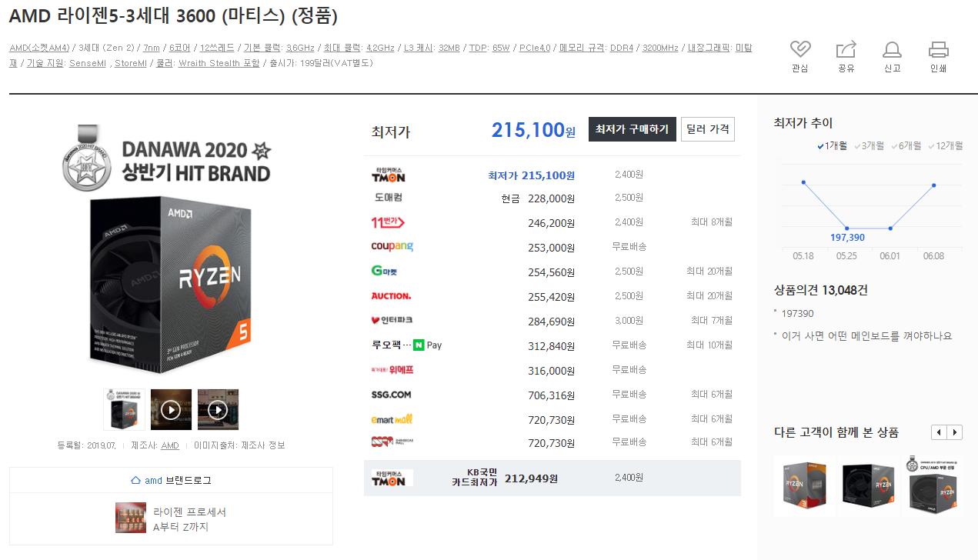This screenshot has height=560, width=978.
Task: Select the 12개월 price trend period
Action: 946,145
